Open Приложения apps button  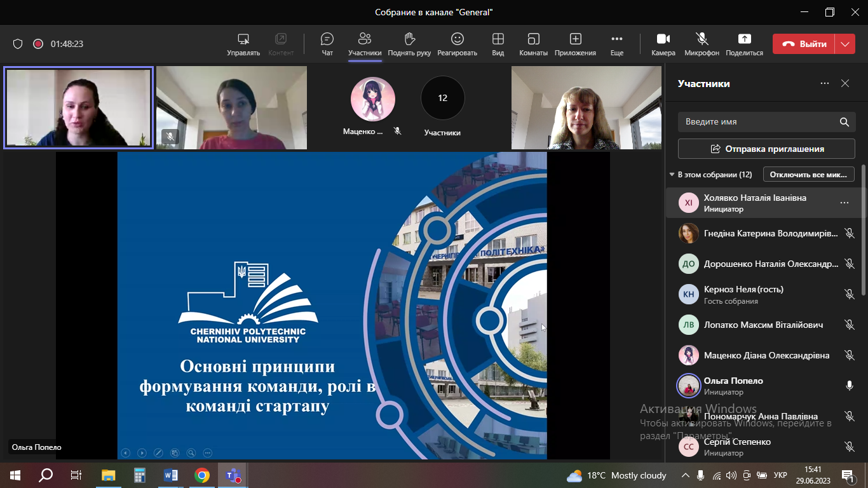(x=575, y=44)
